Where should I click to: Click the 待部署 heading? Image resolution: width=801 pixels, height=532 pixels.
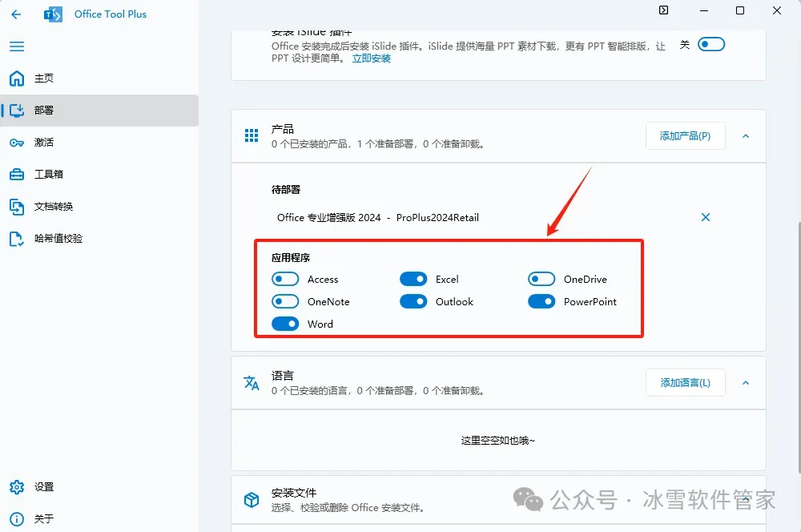[x=286, y=190]
